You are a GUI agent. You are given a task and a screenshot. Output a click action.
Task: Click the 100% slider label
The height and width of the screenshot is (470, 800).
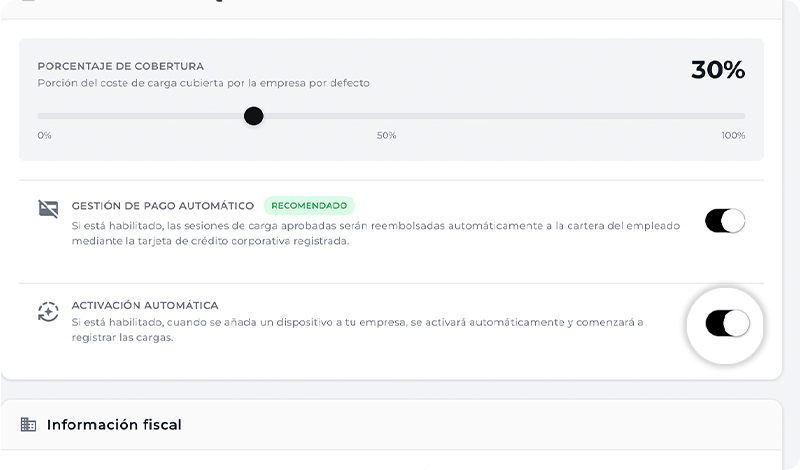coord(733,135)
